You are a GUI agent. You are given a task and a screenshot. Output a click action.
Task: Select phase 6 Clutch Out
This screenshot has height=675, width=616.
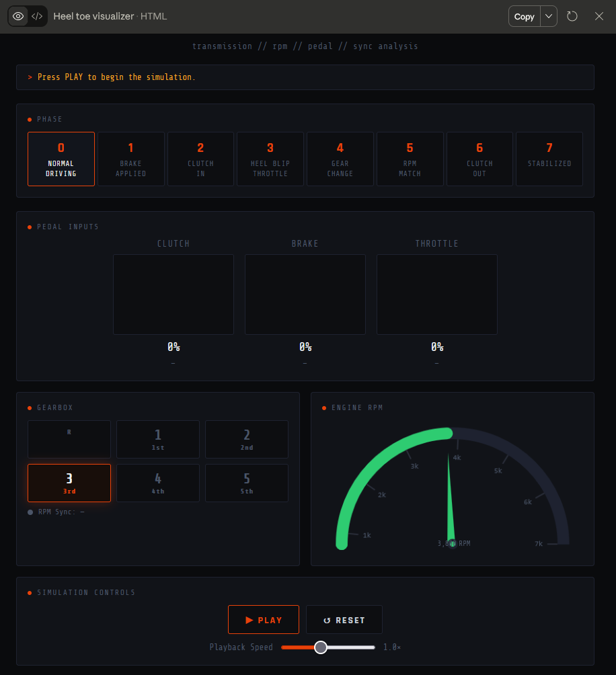[479, 159]
